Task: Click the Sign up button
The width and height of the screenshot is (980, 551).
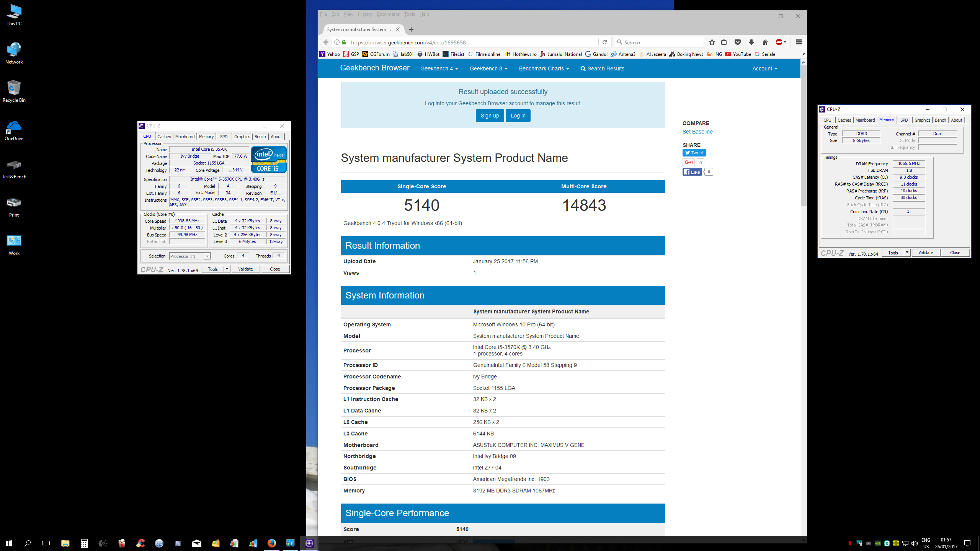Action: pos(490,116)
